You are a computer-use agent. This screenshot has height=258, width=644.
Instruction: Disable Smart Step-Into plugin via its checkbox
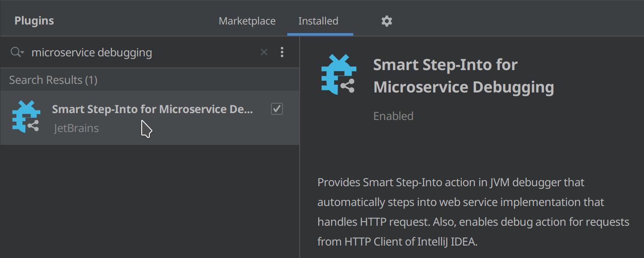(277, 109)
